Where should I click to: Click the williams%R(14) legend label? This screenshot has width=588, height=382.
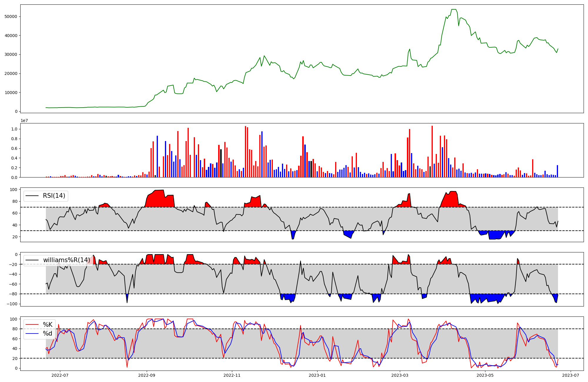[67, 260]
